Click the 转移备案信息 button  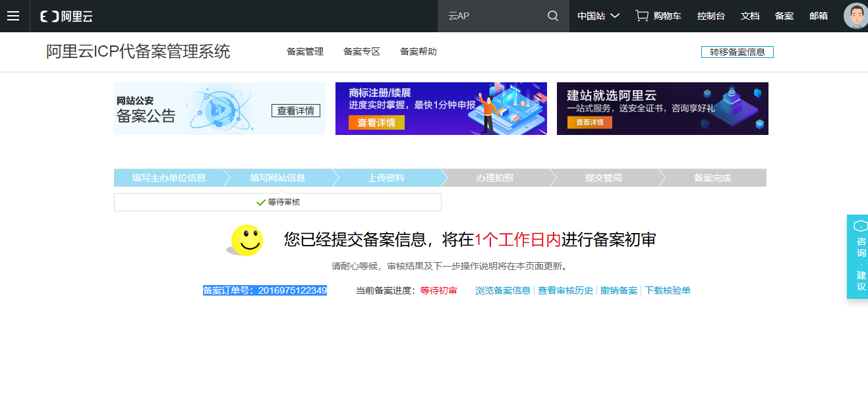coord(738,52)
